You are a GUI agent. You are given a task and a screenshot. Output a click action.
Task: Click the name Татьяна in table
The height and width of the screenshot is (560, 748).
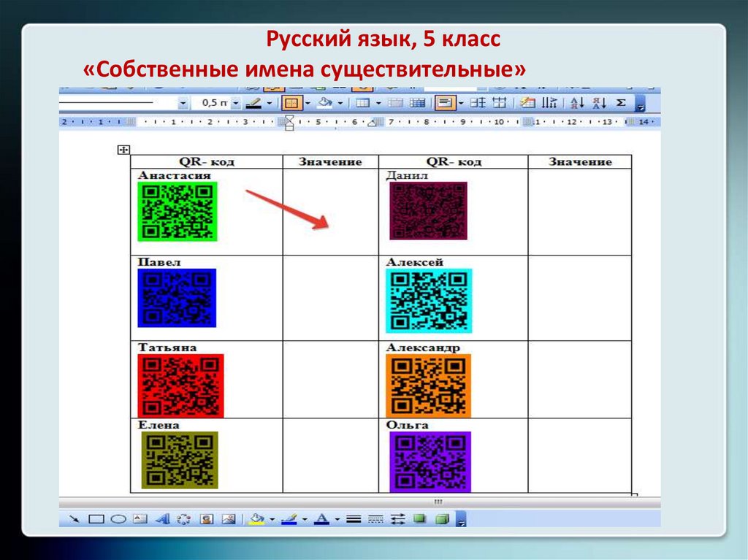point(167,348)
